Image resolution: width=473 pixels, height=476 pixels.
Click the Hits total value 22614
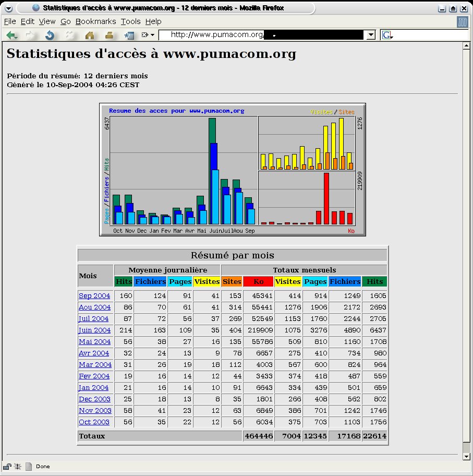[x=375, y=436]
